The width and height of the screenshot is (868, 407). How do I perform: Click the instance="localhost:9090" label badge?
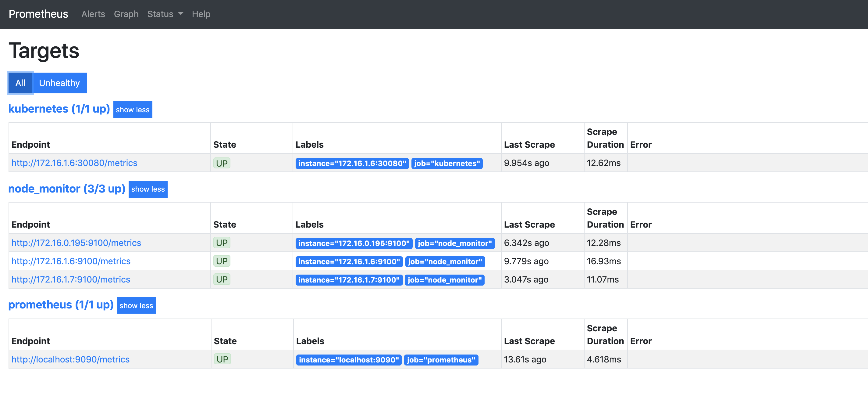348,360
